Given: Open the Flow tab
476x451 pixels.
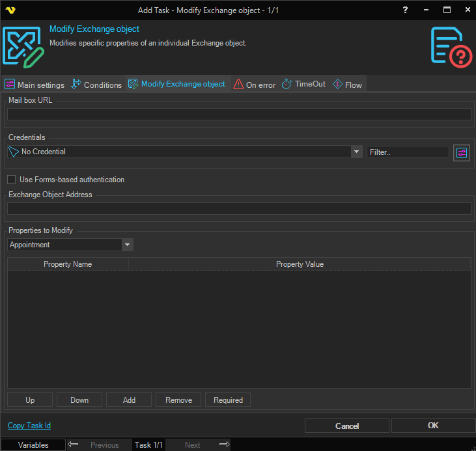Looking at the screenshot, I should 347,85.
